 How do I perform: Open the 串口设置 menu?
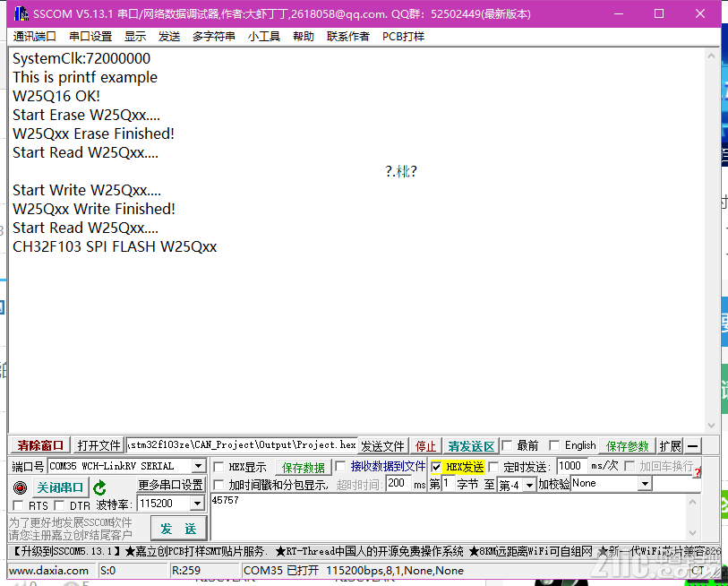point(90,36)
